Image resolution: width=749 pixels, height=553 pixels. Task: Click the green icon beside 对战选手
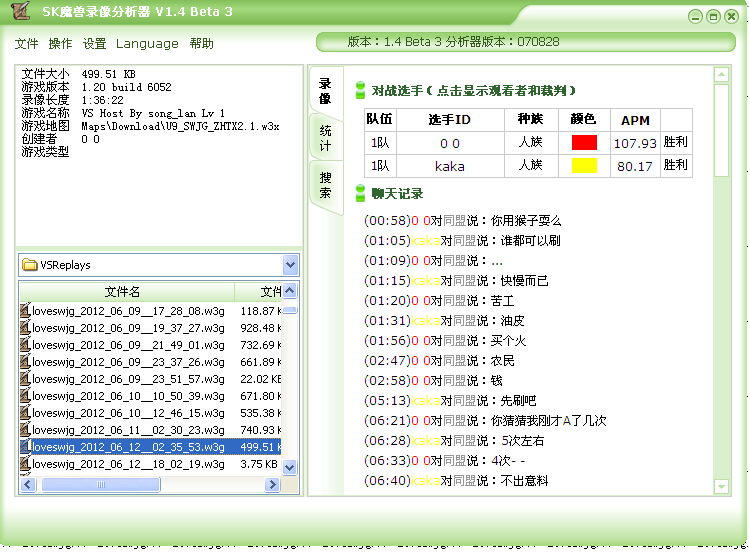tap(361, 90)
